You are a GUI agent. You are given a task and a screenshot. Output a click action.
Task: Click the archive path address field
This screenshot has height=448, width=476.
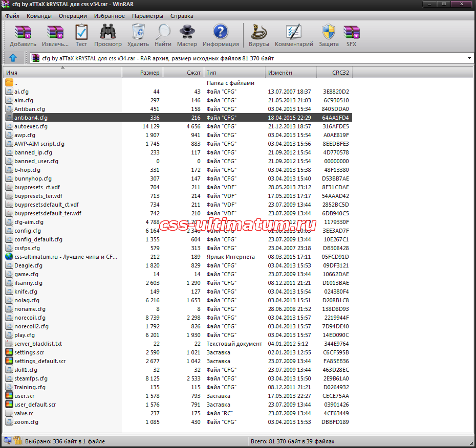pos(251,58)
